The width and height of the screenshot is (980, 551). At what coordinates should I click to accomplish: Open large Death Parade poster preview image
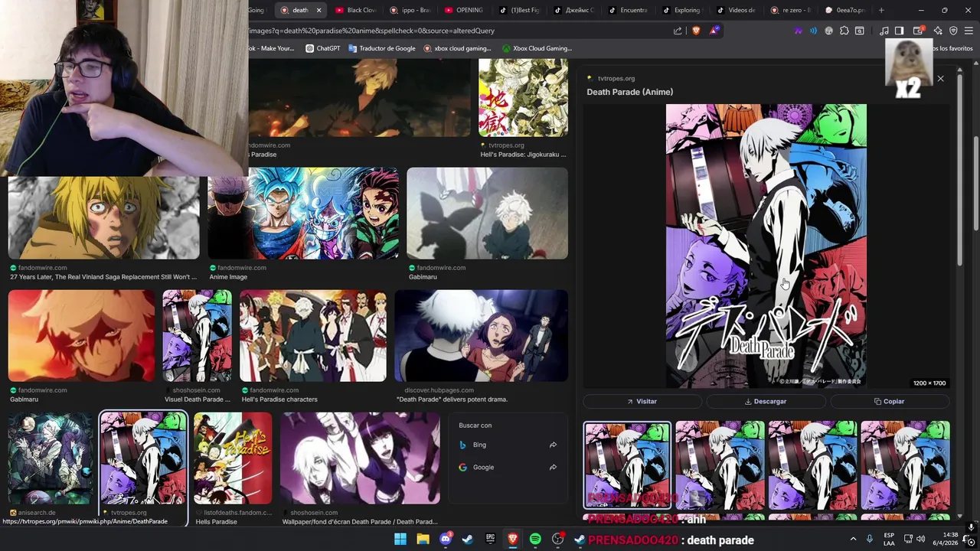766,246
